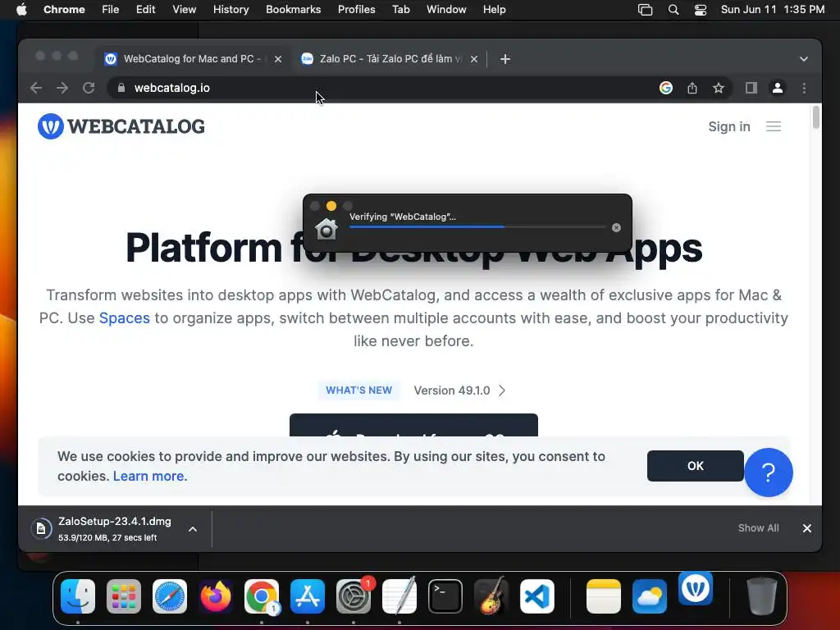Open the Edit menu in the menu bar
840x630 pixels.
coord(146,10)
